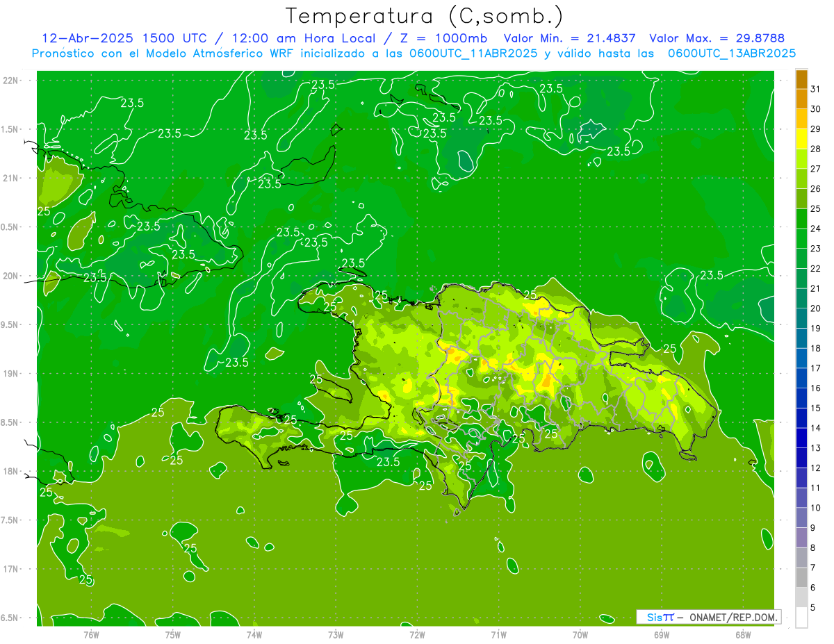Click the "20N" latitude label
This screenshot has width=834, height=644.
point(11,276)
